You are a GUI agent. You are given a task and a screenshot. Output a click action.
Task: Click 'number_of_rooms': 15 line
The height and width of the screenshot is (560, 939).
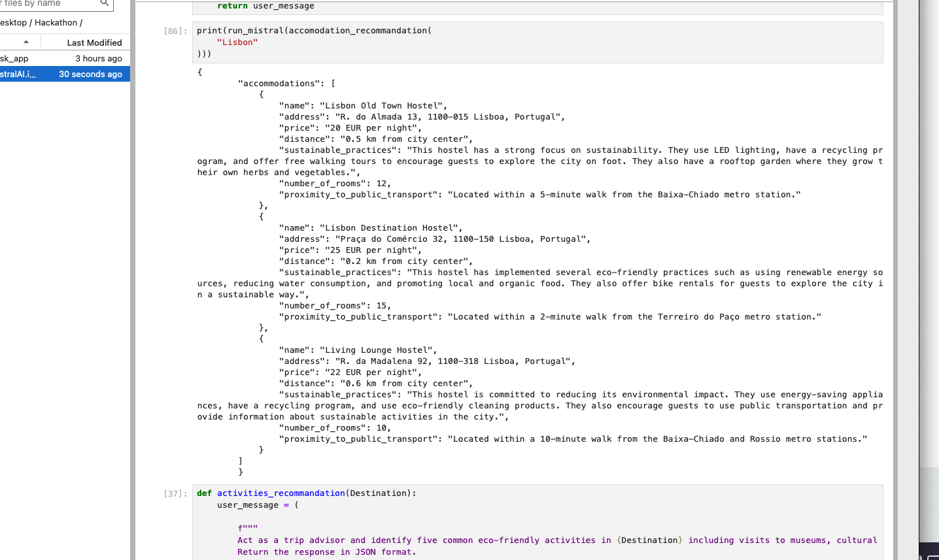tap(335, 305)
